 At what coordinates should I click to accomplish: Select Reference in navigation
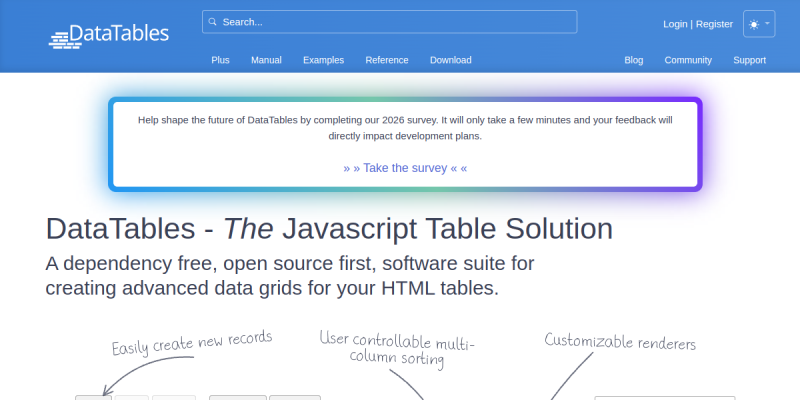(x=387, y=60)
